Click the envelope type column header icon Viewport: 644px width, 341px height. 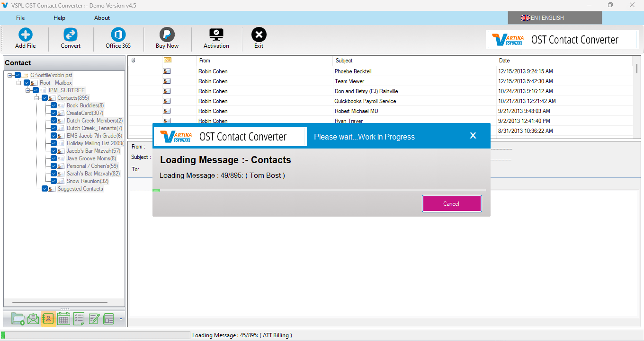click(x=168, y=60)
